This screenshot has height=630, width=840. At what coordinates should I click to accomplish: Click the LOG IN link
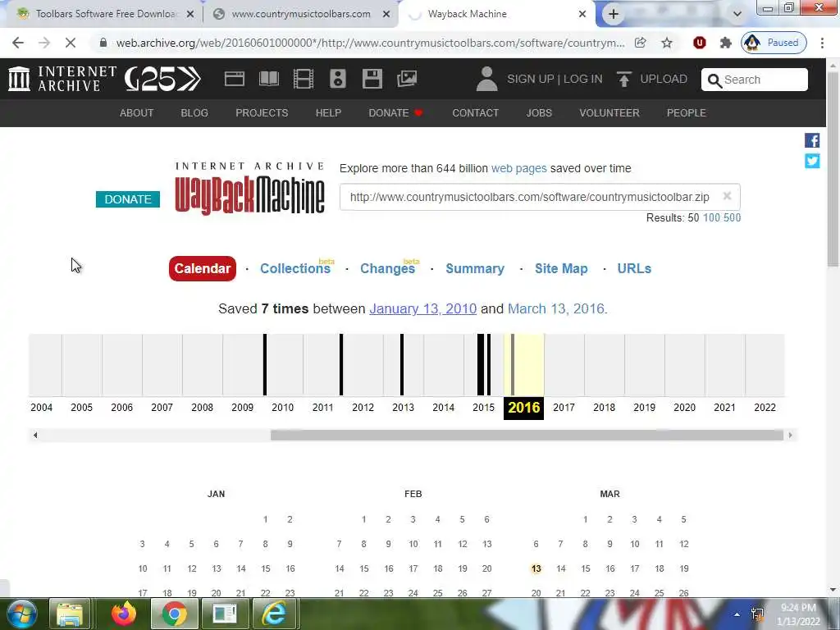[x=583, y=79]
